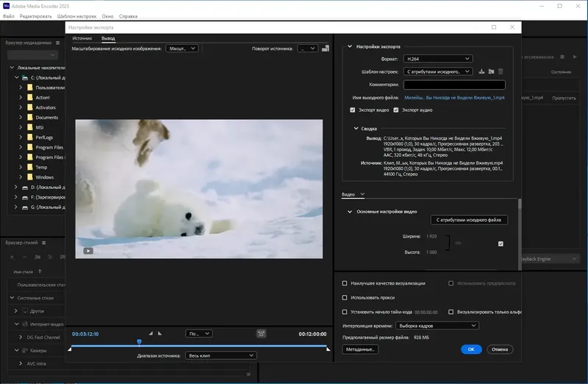Open the Диапазон источника dropdown
Viewport: 588px width, 384px height.
point(220,355)
